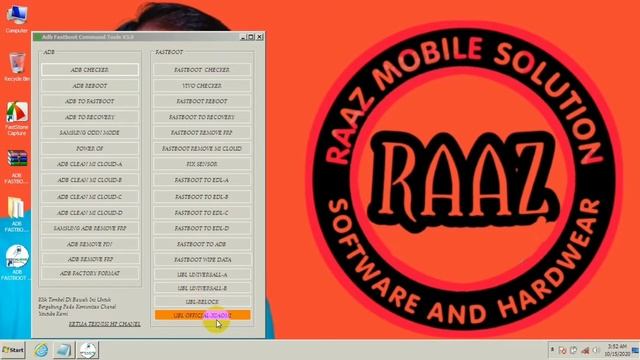Click UBL UNIVERSALL-A button

point(202,275)
